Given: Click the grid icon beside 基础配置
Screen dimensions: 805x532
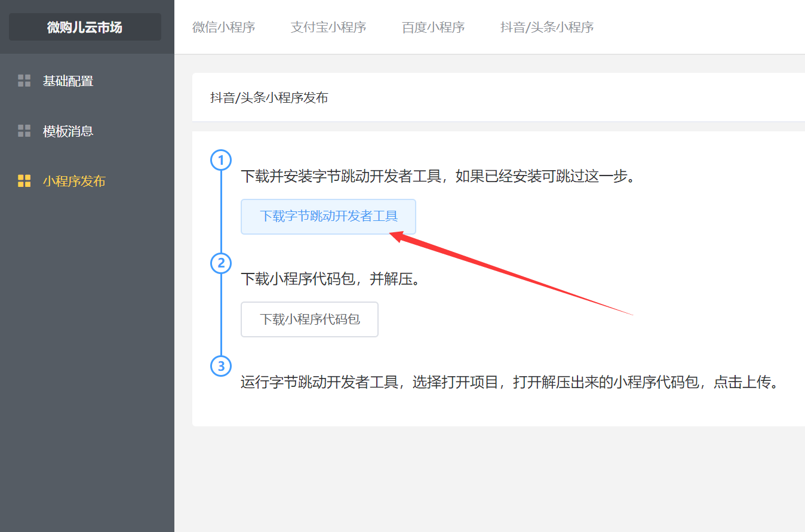Looking at the screenshot, I should point(24,81).
